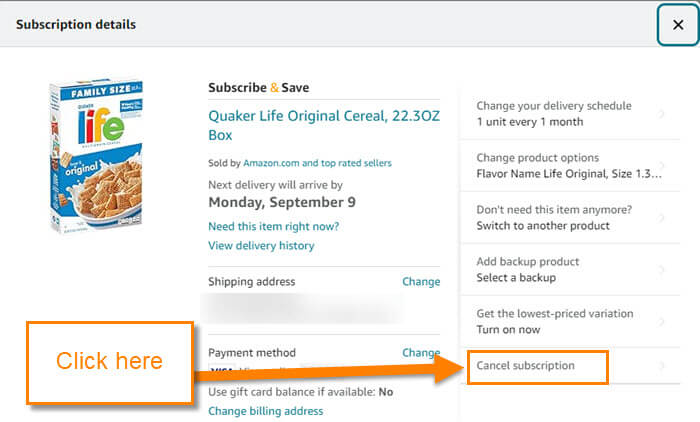Open View delivery history link
Screen dimensions: 700x422
pos(261,246)
